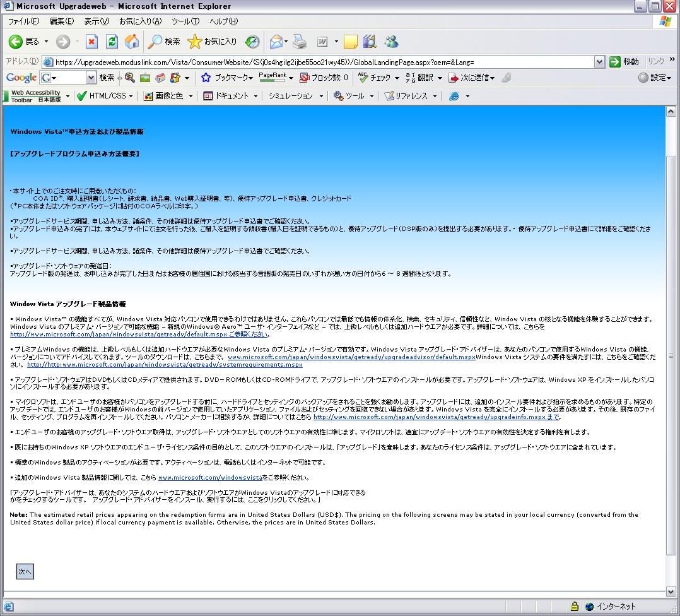Click the Google toolbar magnifier icon
680x616 pixels.
tap(130, 78)
